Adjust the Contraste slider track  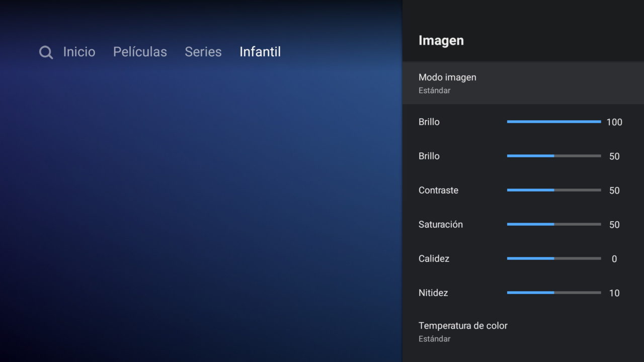click(x=554, y=190)
